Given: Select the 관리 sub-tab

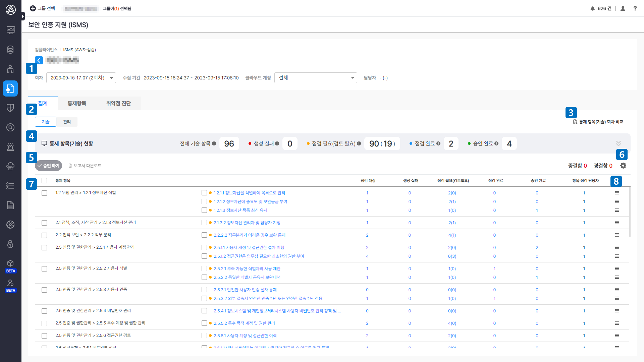Looking at the screenshot, I should coord(67,122).
